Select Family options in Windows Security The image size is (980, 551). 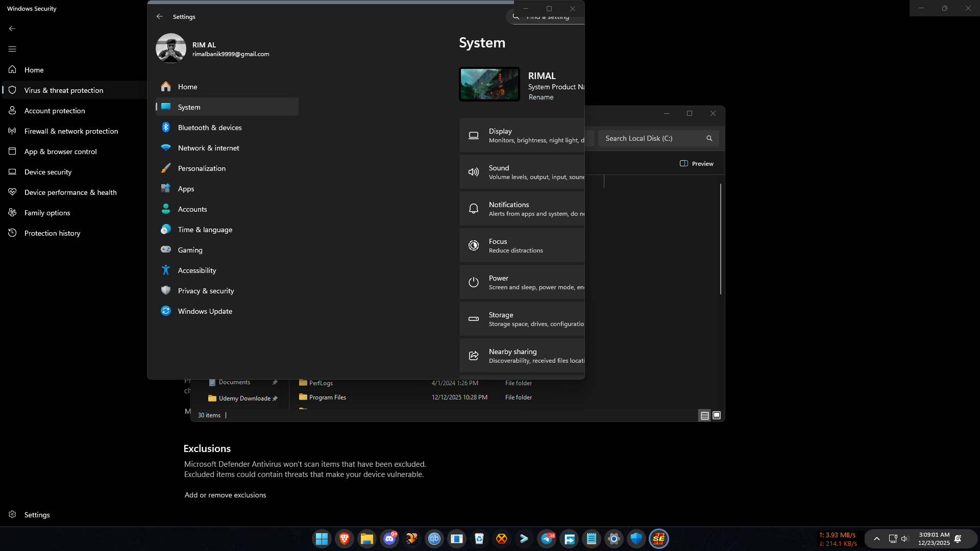coord(75,213)
